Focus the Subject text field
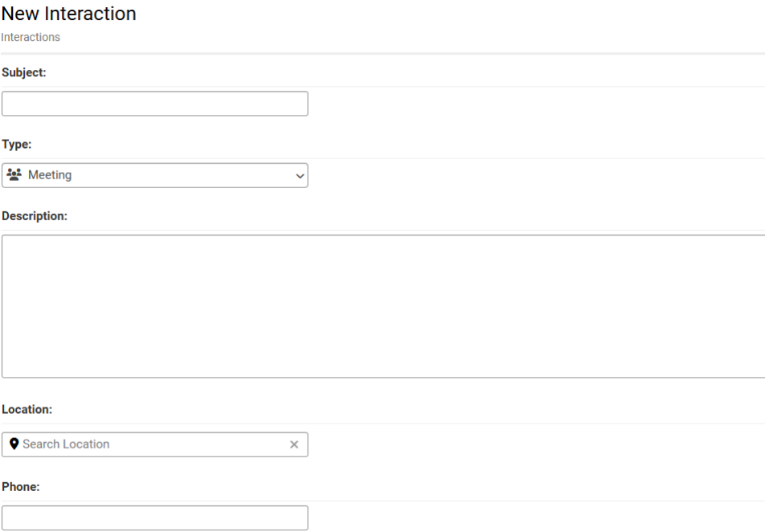Viewport: 765px width, 532px height. click(154, 104)
